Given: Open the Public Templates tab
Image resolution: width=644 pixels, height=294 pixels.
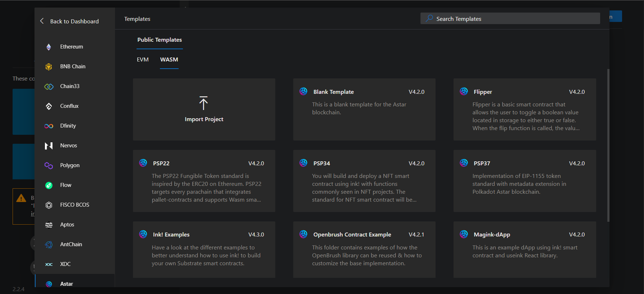Looking at the screenshot, I should point(160,40).
